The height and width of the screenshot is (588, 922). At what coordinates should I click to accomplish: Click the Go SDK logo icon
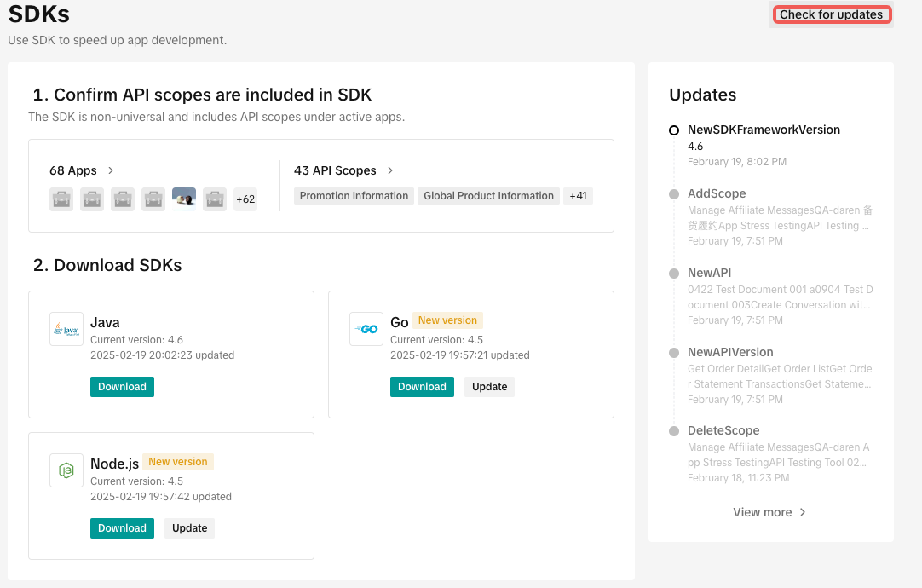[366, 329]
